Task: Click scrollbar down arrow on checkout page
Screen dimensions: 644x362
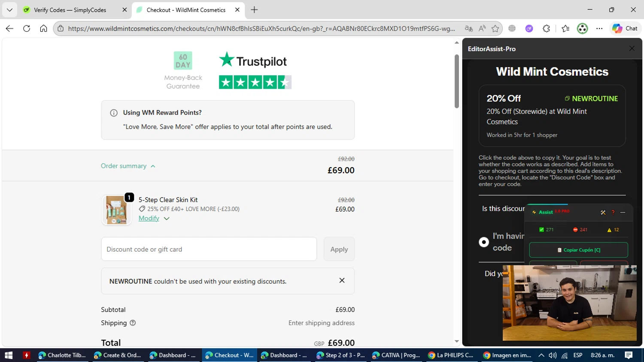Action: click(x=457, y=342)
